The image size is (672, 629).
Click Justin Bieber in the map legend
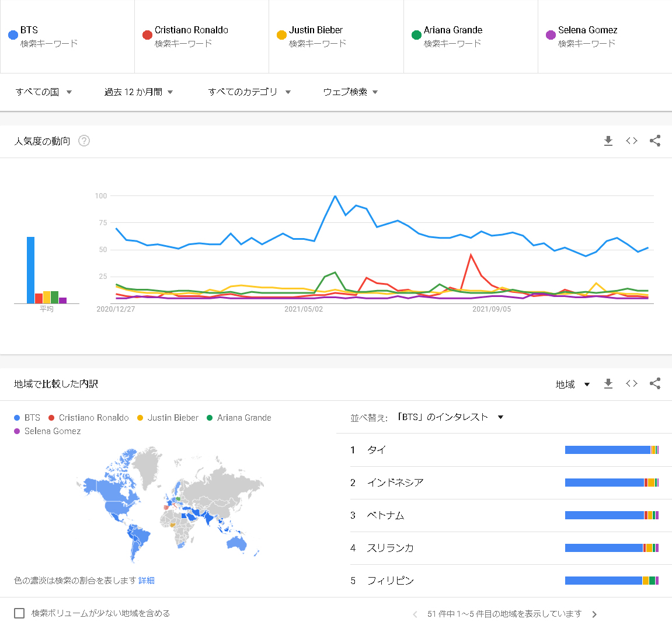(x=168, y=417)
